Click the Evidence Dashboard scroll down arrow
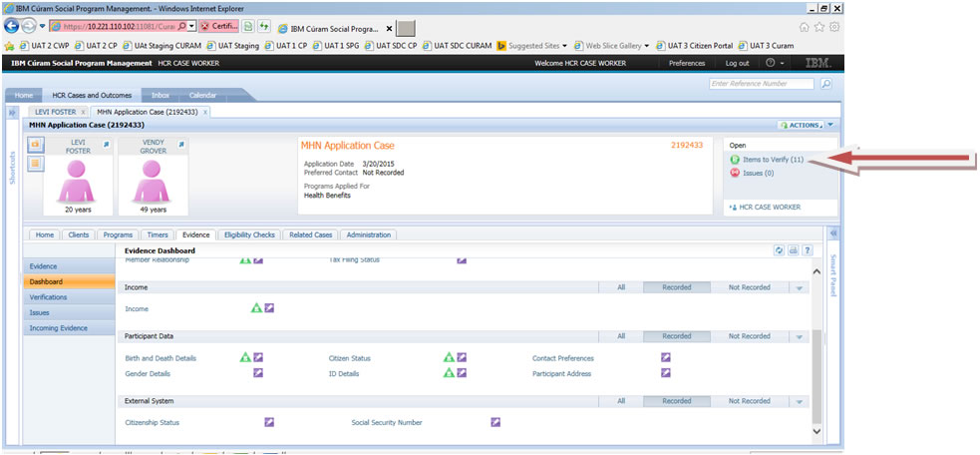Screen dimensions: 980x455 point(817,431)
